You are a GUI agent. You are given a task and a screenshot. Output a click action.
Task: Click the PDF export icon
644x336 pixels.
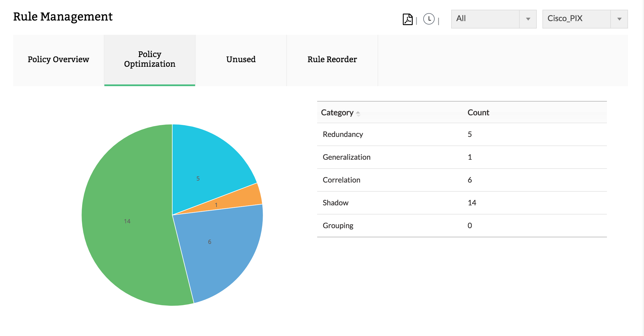pyautogui.click(x=408, y=19)
